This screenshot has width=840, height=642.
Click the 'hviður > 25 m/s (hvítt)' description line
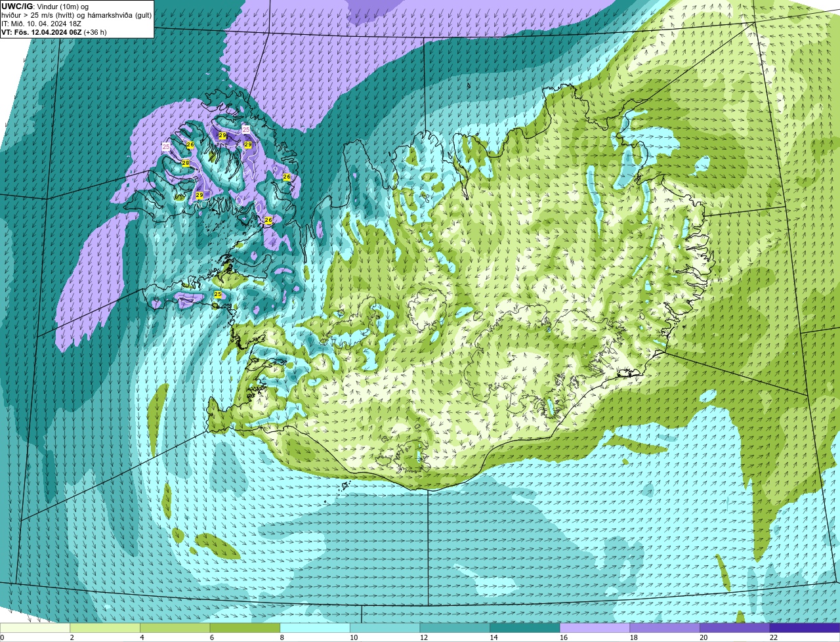click(x=76, y=15)
